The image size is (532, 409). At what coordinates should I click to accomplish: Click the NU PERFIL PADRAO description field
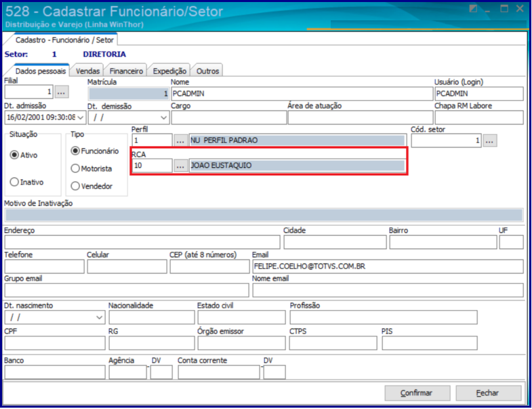(298, 140)
